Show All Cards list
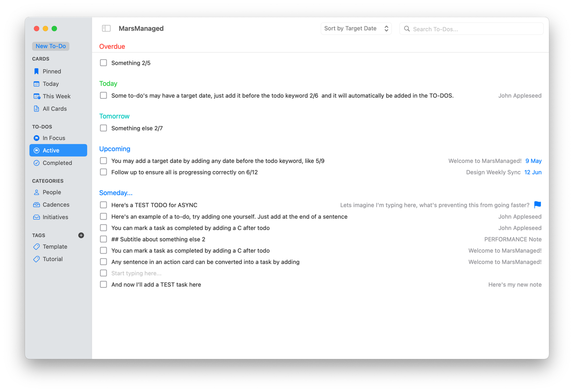Viewport: 574px width, 392px height. [x=58, y=109]
